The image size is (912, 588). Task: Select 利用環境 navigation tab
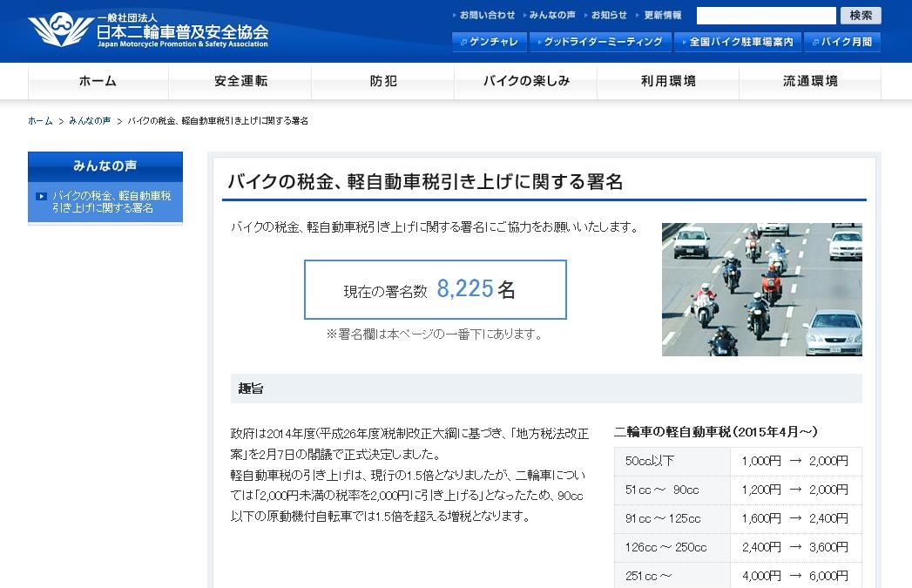(668, 81)
